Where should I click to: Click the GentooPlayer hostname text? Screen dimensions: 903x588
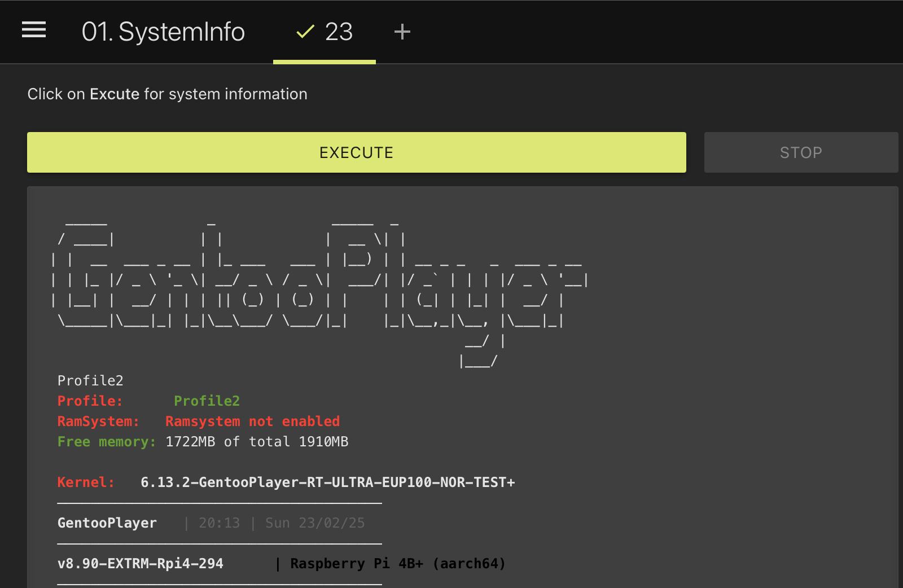pyautogui.click(x=107, y=523)
